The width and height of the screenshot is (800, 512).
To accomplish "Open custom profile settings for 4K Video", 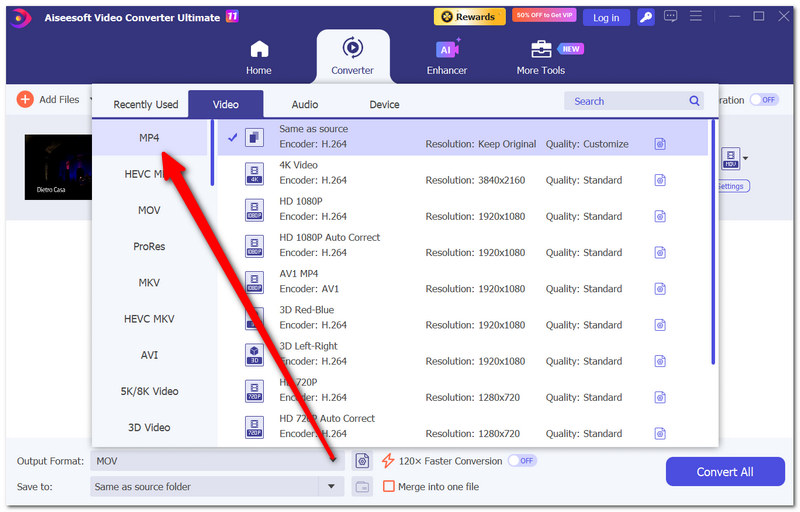I will point(660,180).
